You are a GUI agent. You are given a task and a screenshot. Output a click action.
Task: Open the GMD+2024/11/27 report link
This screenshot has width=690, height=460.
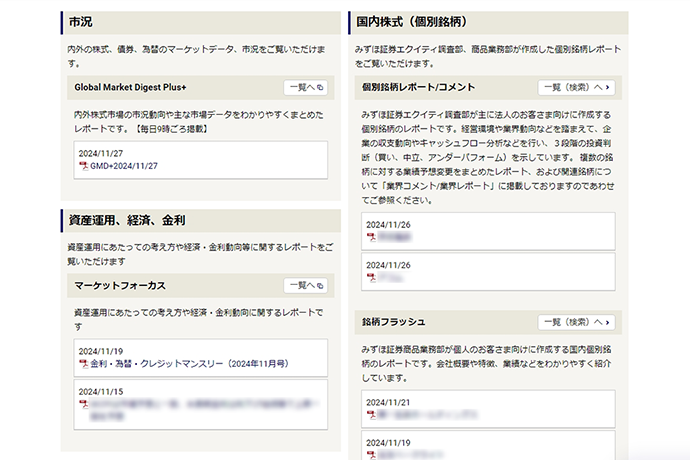pos(124,166)
